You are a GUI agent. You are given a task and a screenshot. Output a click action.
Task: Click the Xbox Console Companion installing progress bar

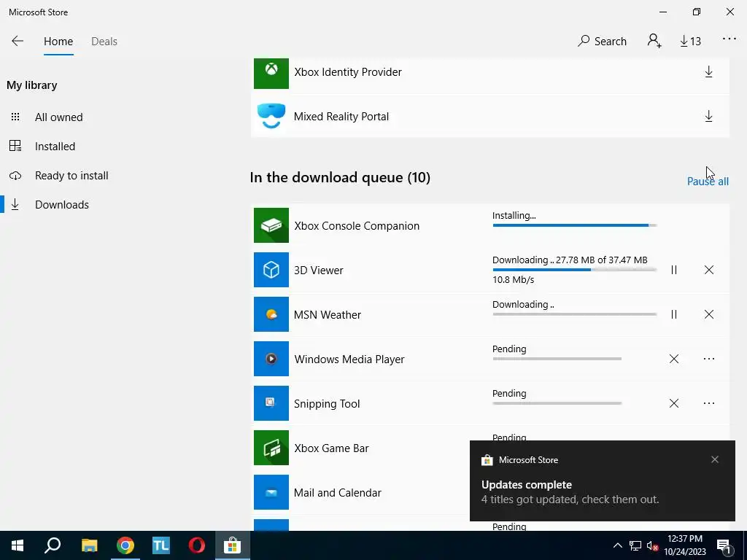575,225
